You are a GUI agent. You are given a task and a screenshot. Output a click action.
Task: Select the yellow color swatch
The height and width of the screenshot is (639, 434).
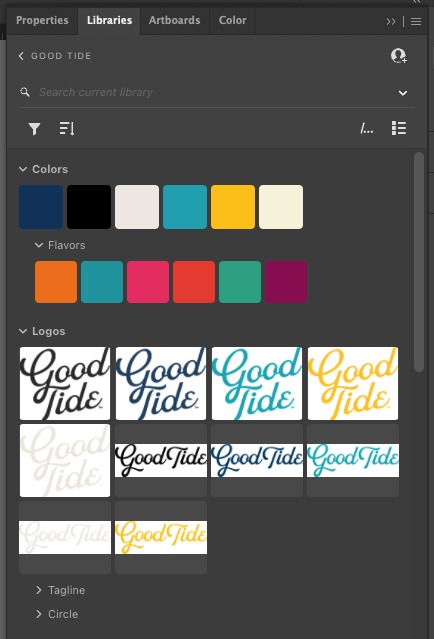point(233,207)
